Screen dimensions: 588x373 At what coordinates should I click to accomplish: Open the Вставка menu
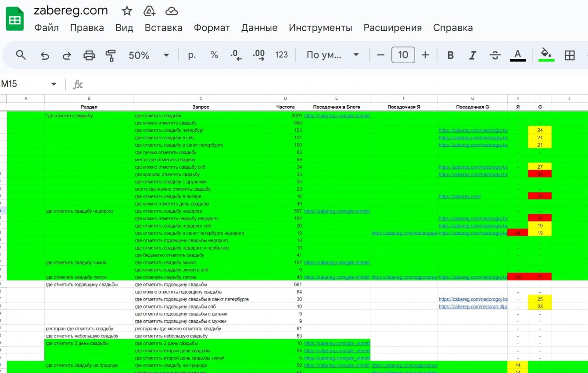tap(164, 28)
